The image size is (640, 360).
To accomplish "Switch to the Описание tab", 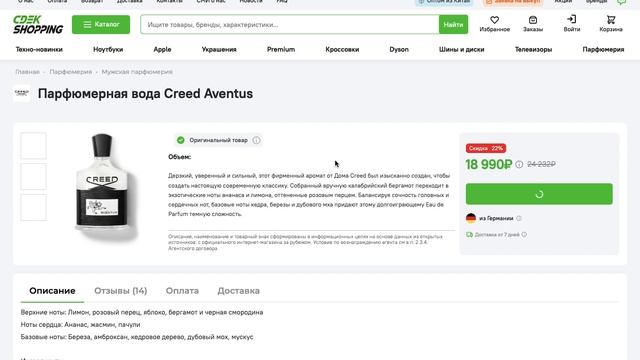I will [52, 291].
